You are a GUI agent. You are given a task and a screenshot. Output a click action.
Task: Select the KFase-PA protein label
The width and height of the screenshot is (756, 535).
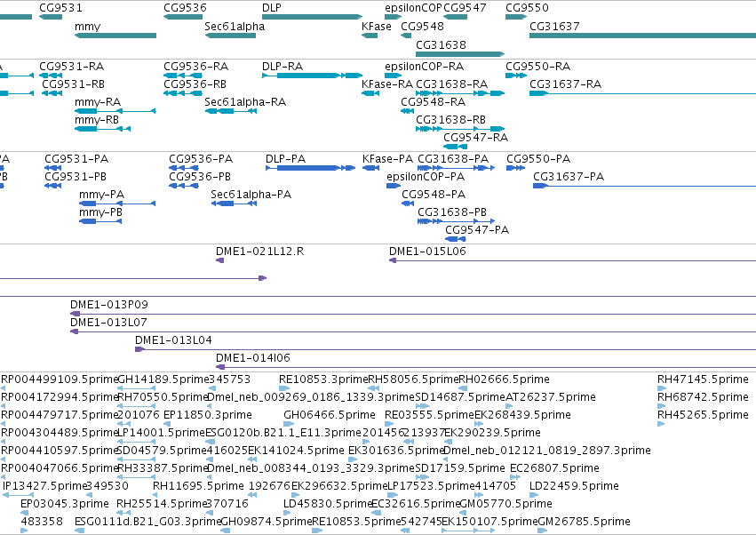pos(387,159)
